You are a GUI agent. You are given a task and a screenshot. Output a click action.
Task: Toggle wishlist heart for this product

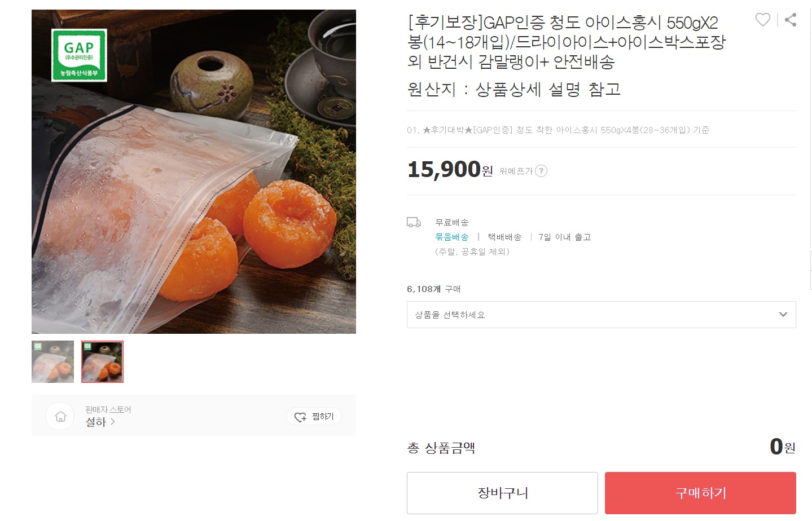click(x=763, y=20)
